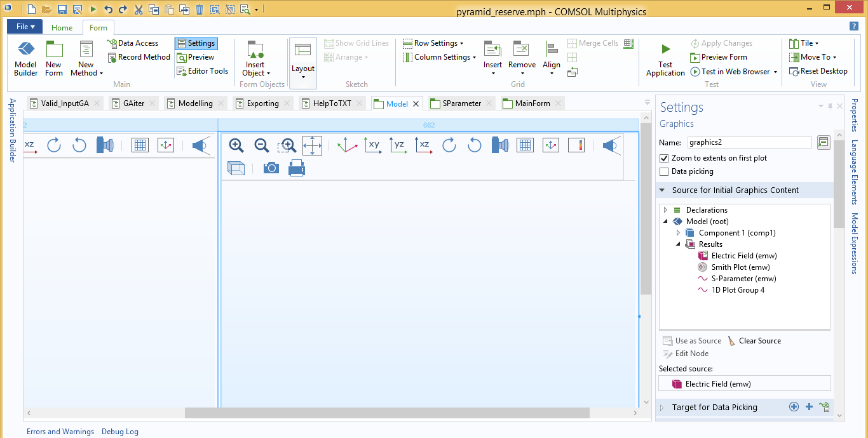Viewport: 868px width, 438px height.
Task: Enable the Data picking checkbox
Action: [664, 171]
